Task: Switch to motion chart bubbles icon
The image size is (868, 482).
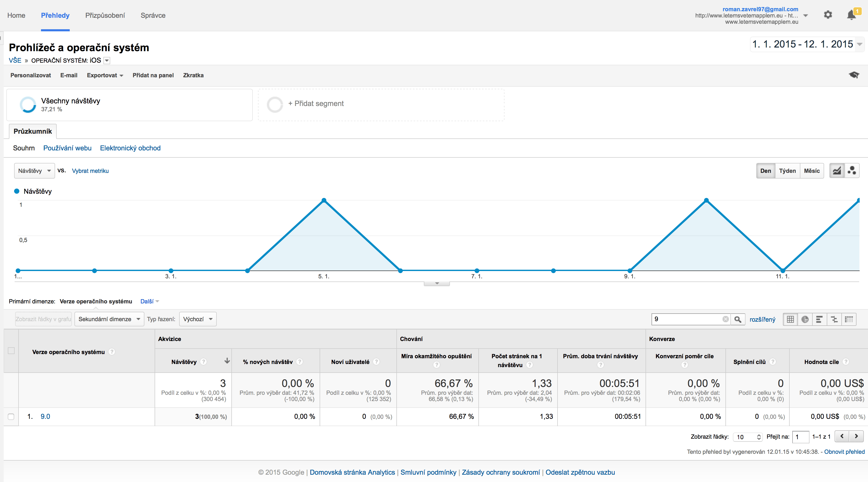Action: [x=852, y=171]
